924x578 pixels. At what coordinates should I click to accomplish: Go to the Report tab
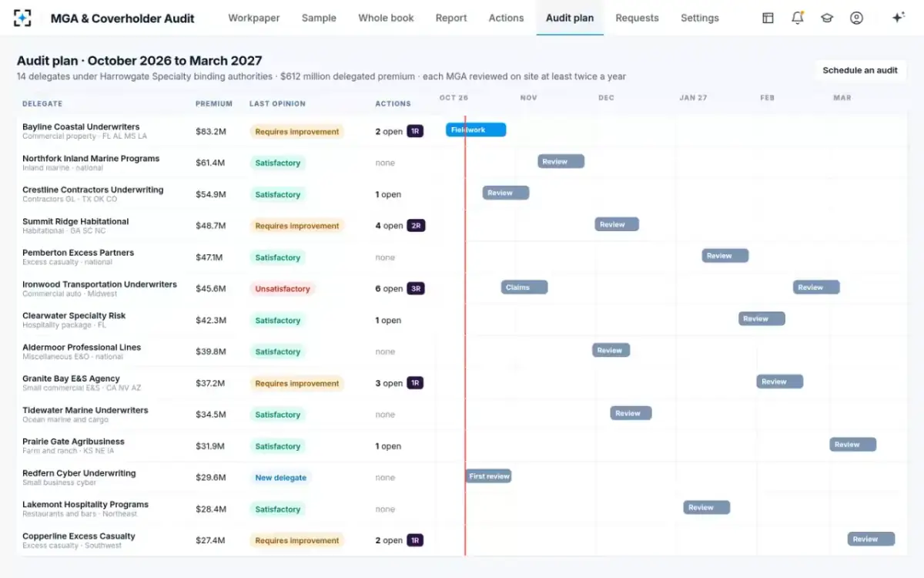[451, 18]
